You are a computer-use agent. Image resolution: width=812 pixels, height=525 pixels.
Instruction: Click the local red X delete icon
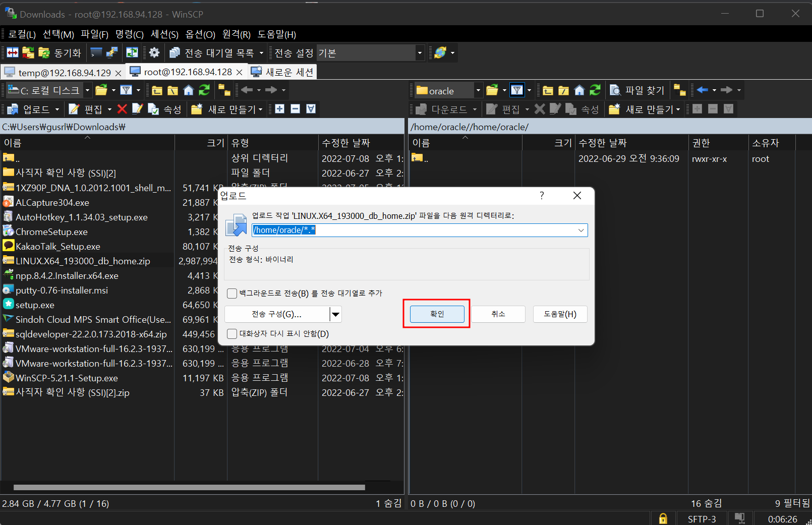[122, 109]
